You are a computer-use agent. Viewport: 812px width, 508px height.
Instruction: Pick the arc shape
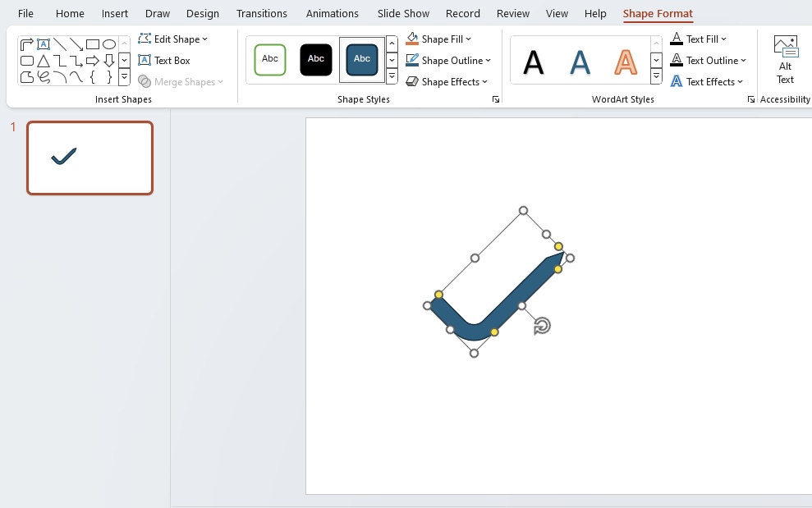(60, 77)
